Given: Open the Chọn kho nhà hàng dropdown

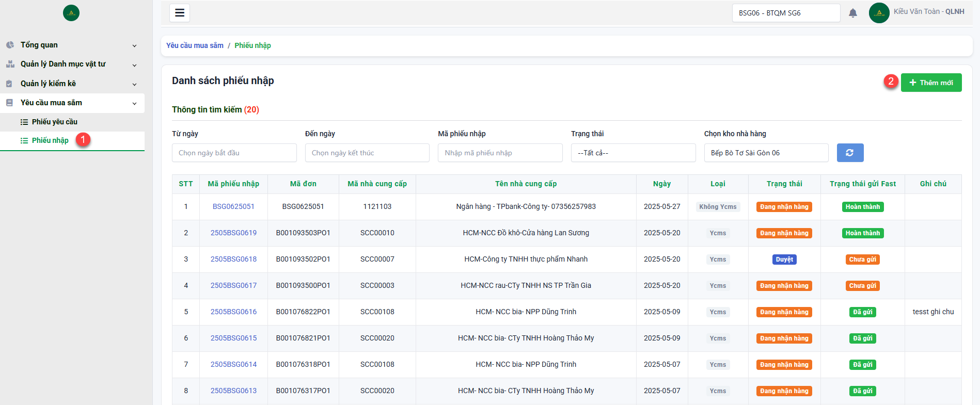Looking at the screenshot, I should (x=766, y=153).
